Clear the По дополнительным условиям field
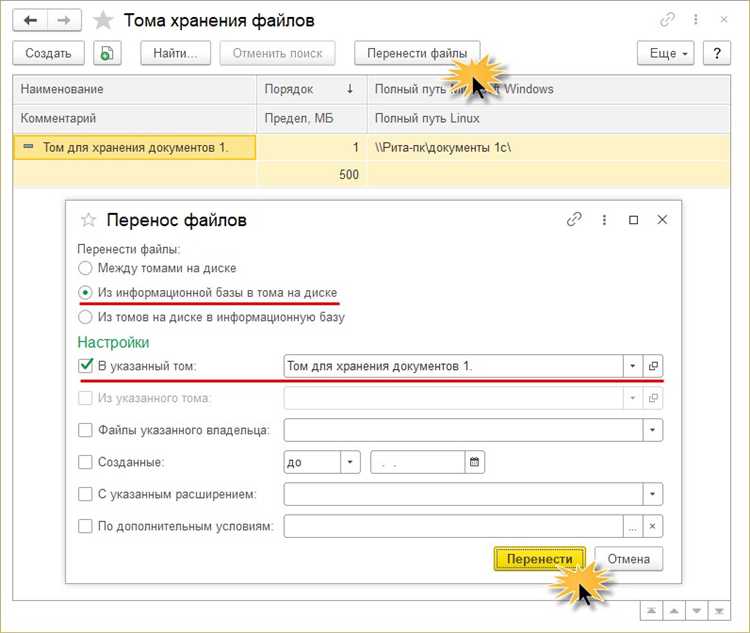This screenshot has height=633, width=750. click(652, 526)
